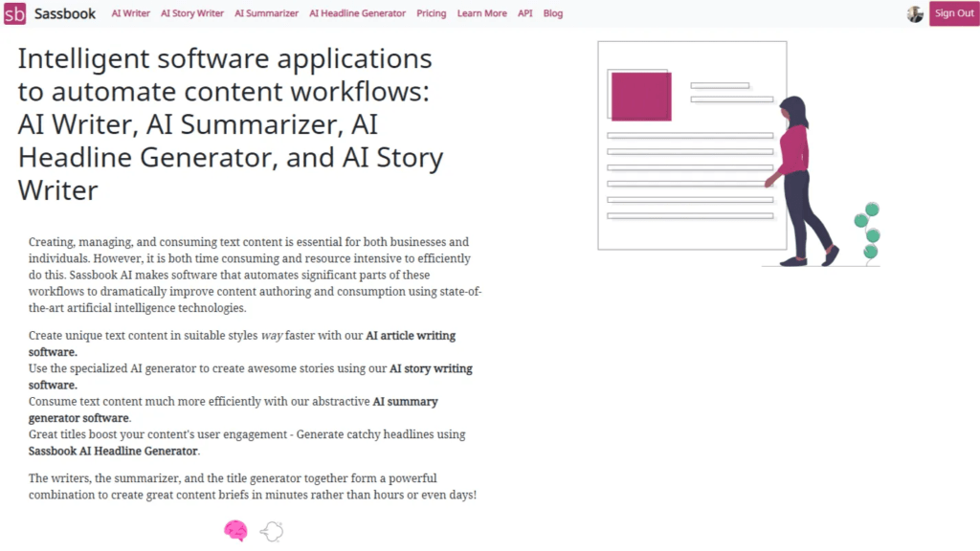Click the sentence "The writers, the summarizer"
Screen dimensions: 980x551
[253, 487]
